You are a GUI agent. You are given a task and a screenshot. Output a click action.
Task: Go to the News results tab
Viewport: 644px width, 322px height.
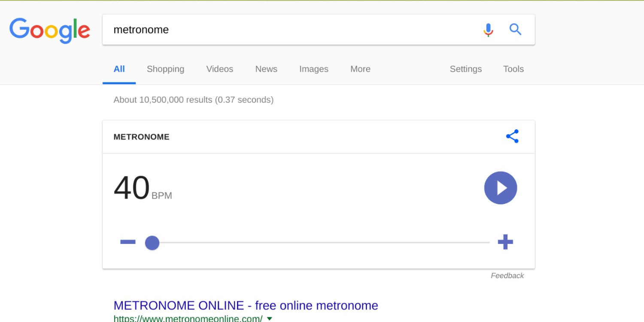266,69
